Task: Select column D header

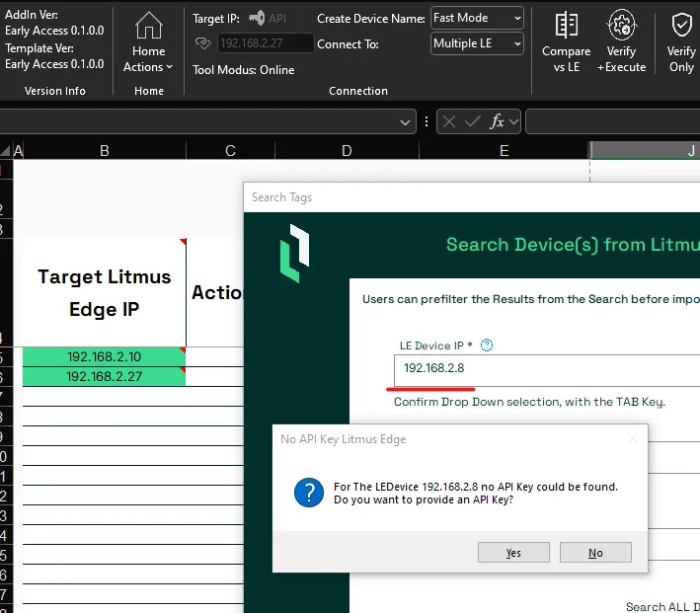Action: [347, 150]
